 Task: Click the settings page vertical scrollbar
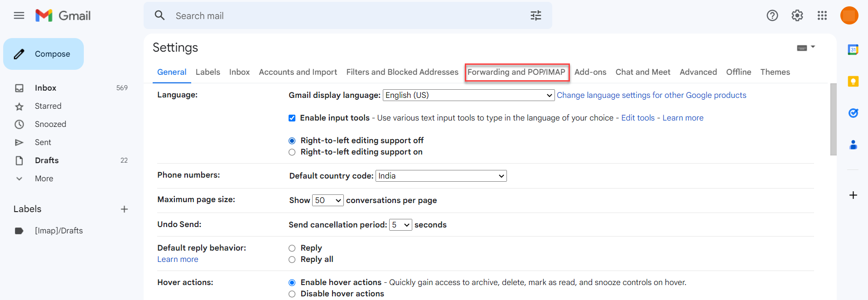pos(833,120)
